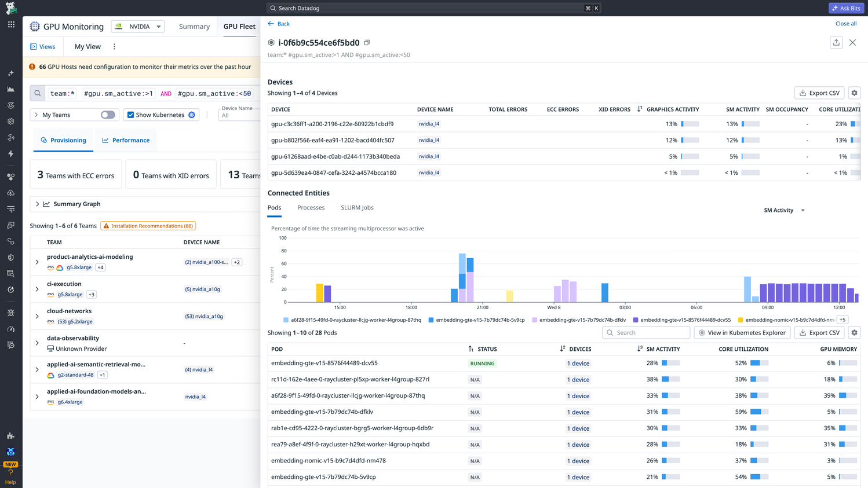Screen dimensions: 868x488
Task: Open the Integrations puzzle icon in sidebar
Action: (x=11, y=436)
